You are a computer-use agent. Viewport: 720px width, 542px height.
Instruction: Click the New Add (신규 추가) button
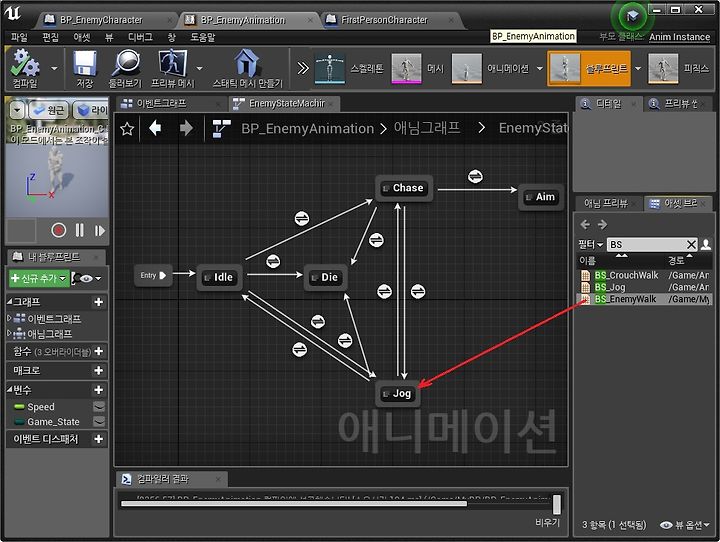click(x=39, y=278)
